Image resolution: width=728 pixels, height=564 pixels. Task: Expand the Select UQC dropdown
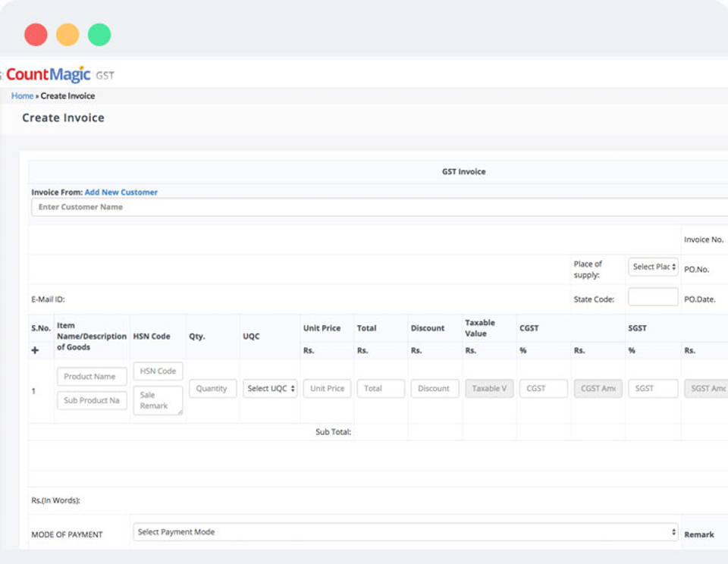click(x=270, y=388)
